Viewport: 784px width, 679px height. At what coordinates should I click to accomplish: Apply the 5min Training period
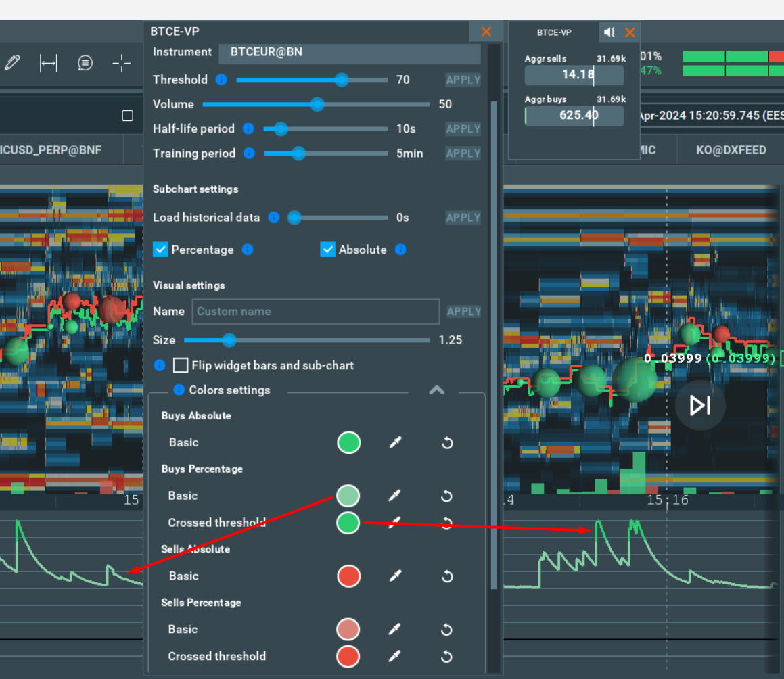pyautogui.click(x=463, y=153)
